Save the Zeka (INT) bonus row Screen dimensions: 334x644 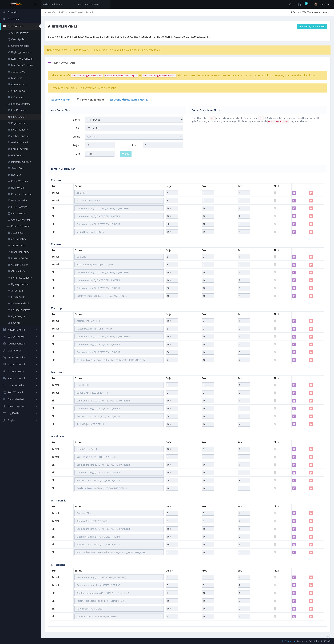(294, 193)
